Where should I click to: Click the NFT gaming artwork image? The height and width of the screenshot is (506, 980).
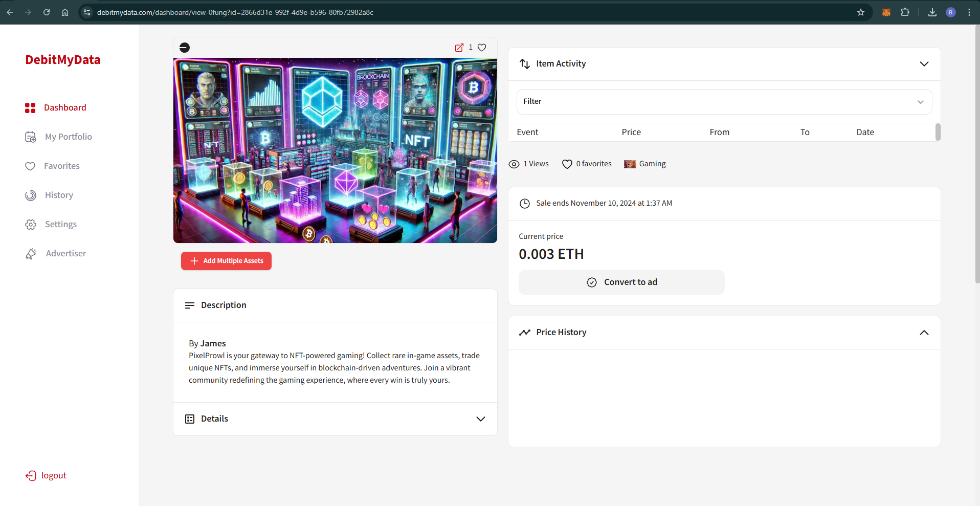335,150
